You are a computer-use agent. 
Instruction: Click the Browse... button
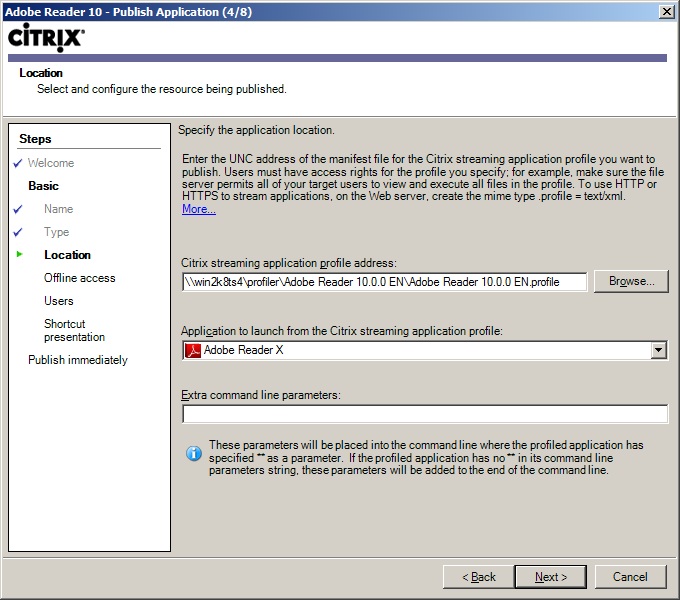631,281
